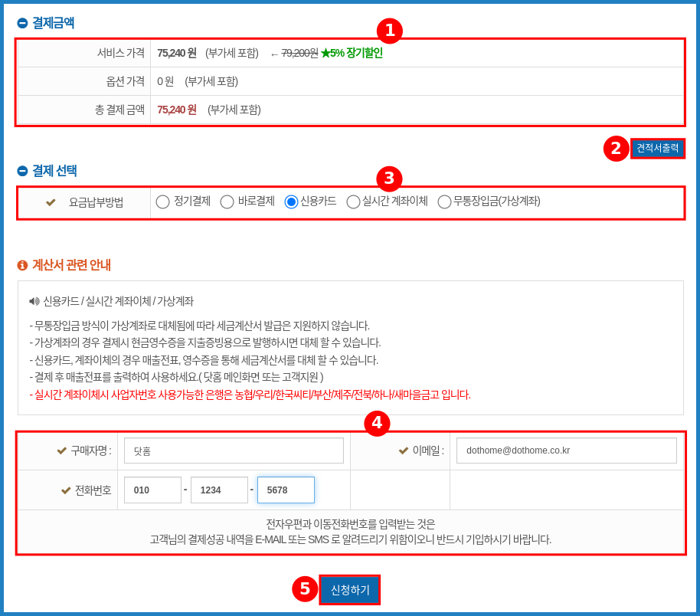Select the 정기결제 payment radio button
The image size is (700, 616).
pyautogui.click(x=162, y=202)
